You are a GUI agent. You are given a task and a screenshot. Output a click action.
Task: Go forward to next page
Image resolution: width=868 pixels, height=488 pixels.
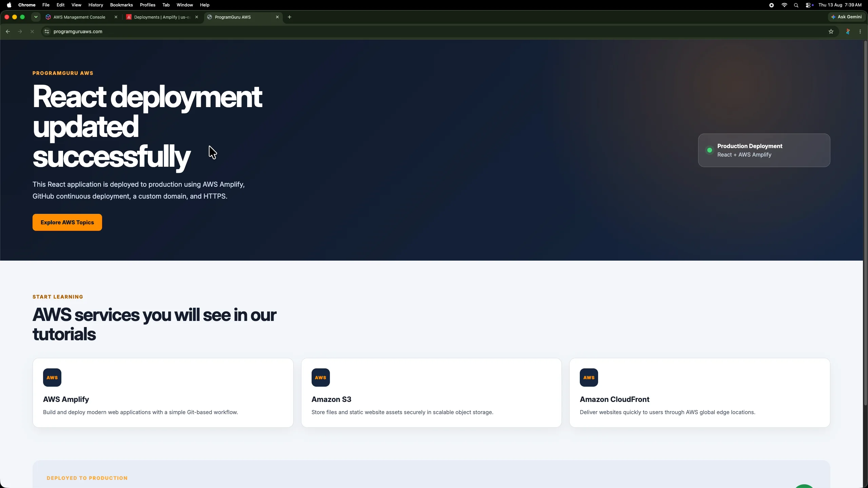(x=20, y=32)
